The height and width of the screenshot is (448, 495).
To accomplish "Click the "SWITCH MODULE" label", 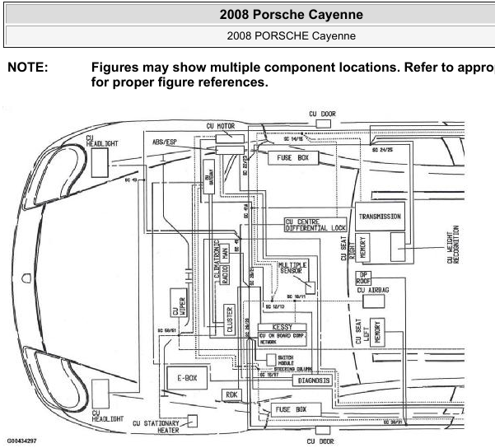I will click(x=286, y=360).
